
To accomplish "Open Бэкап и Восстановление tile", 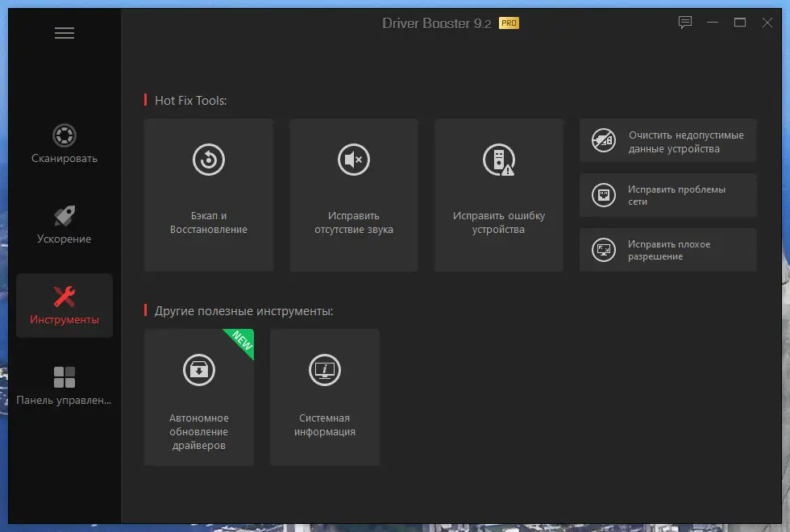I will point(209,195).
